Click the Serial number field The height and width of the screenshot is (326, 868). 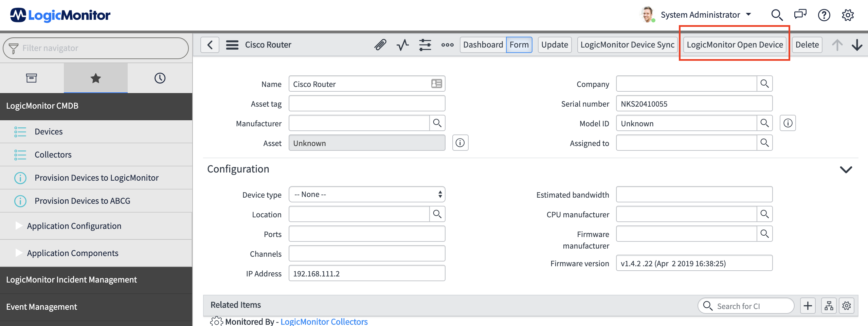[x=694, y=104]
